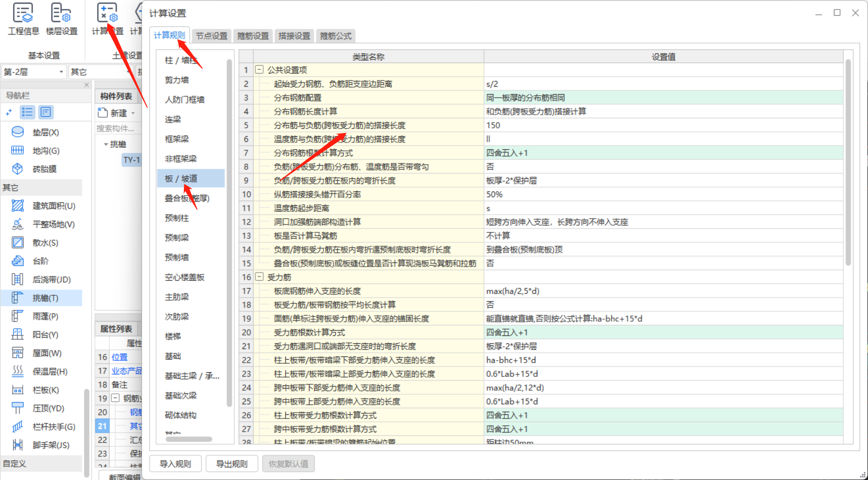Click value 150 in row 5
Screen dimensions: 868x480
pyautogui.click(x=664, y=125)
